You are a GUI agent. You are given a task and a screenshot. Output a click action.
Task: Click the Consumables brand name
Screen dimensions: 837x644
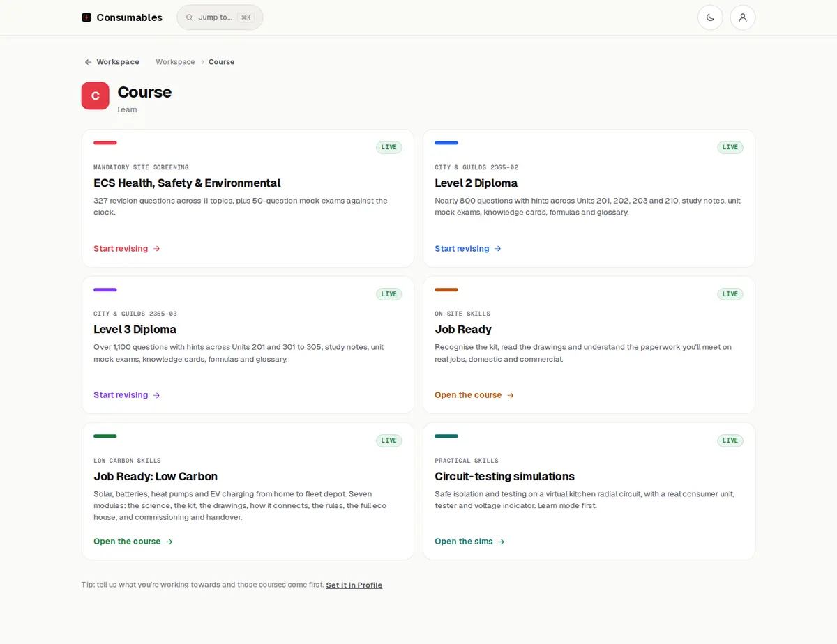click(x=129, y=17)
